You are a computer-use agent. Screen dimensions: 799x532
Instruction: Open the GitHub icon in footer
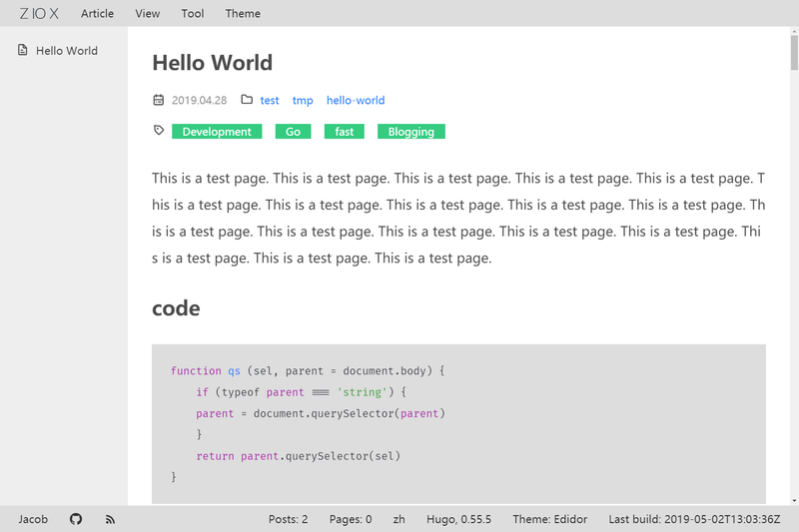pos(76,519)
